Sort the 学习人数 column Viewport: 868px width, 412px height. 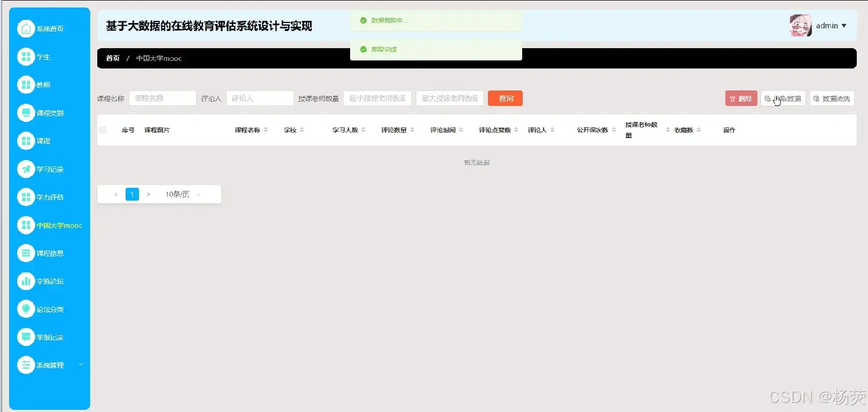363,130
